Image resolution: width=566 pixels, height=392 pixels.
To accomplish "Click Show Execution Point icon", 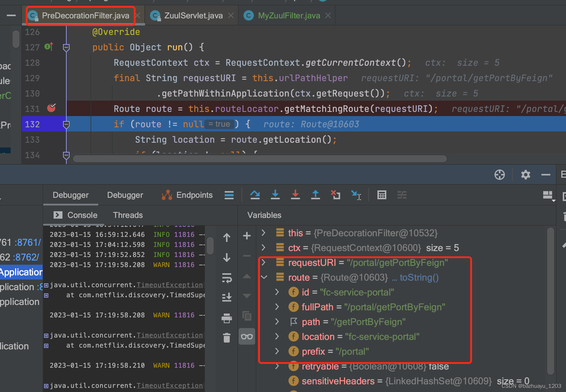I will click(x=229, y=195).
